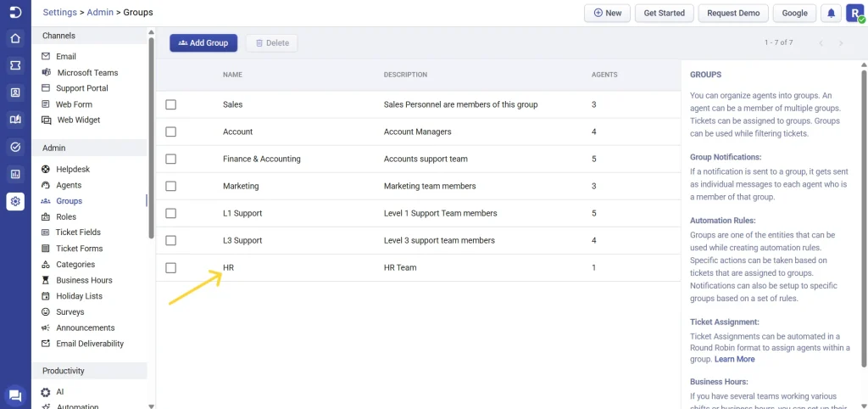Click the Holiday Lists calendar icon
The height and width of the screenshot is (409, 868).
click(x=46, y=296)
